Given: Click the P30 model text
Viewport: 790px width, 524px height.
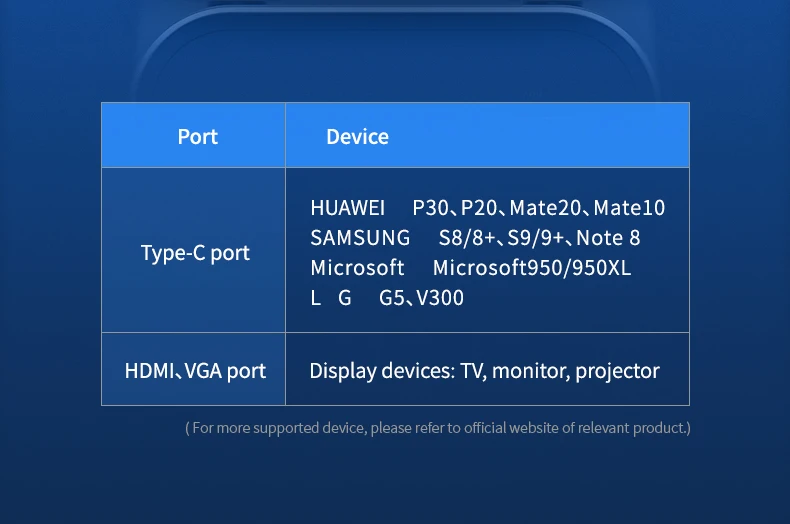Looking at the screenshot, I should pyautogui.click(x=430, y=208).
